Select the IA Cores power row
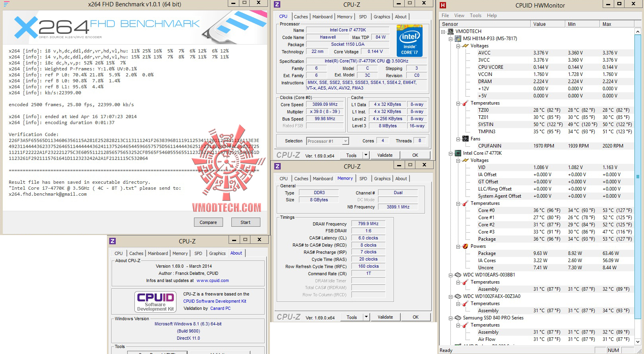The width and height of the screenshot is (644, 354). (537, 261)
